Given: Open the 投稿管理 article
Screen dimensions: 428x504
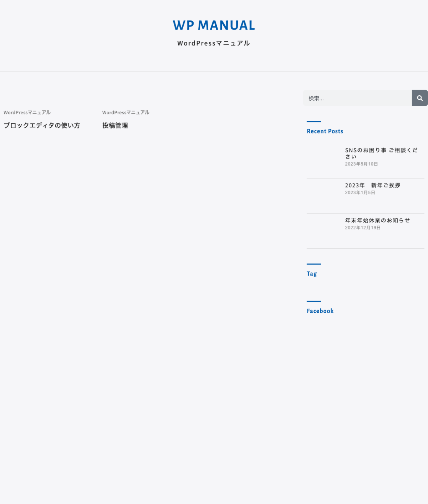Looking at the screenshot, I should click(115, 126).
